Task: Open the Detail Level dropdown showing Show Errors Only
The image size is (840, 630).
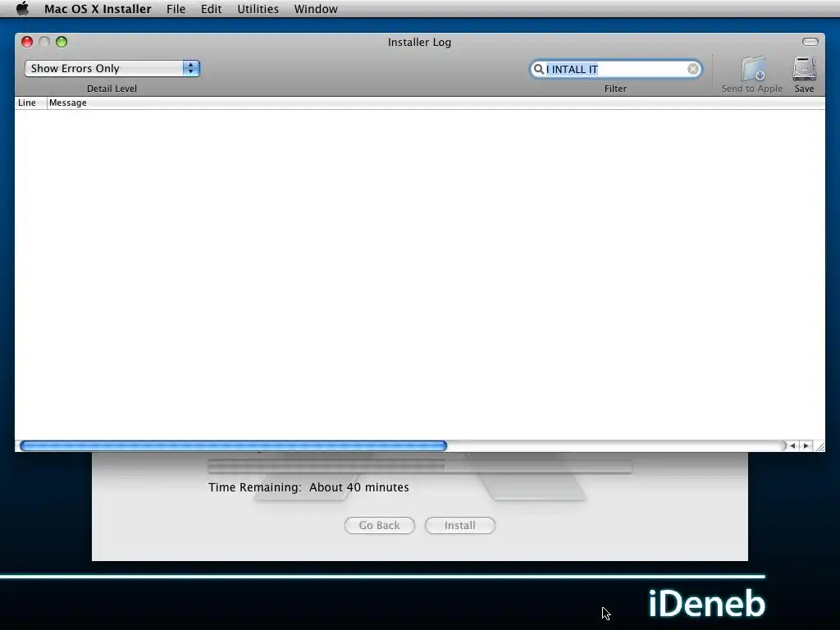Action: coord(112,69)
